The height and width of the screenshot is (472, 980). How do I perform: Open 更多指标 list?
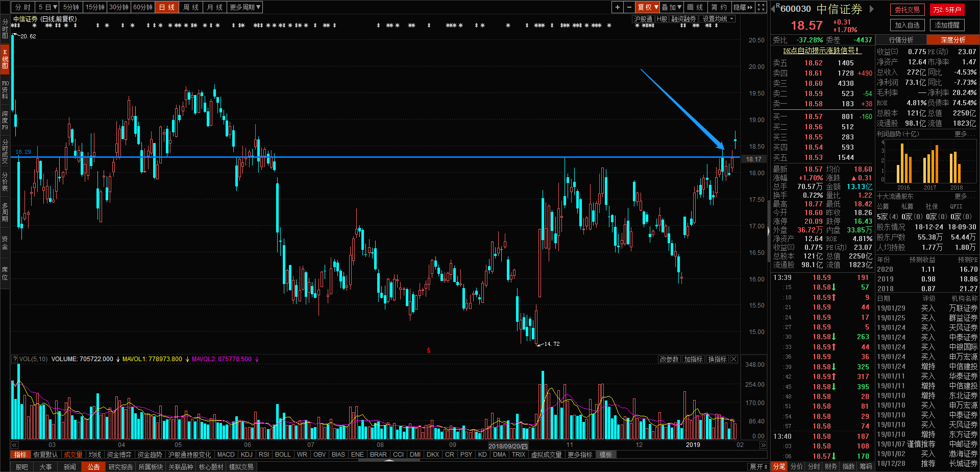580,455
